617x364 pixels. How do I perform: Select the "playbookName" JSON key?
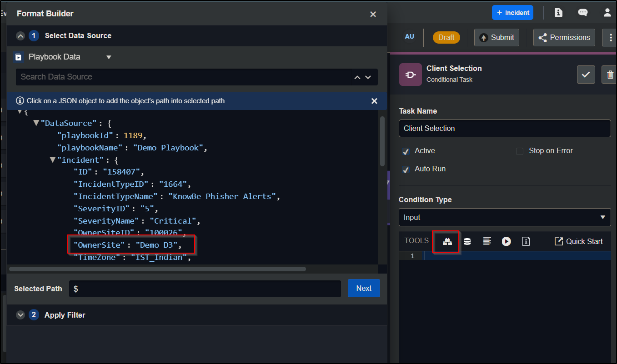click(x=90, y=148)
